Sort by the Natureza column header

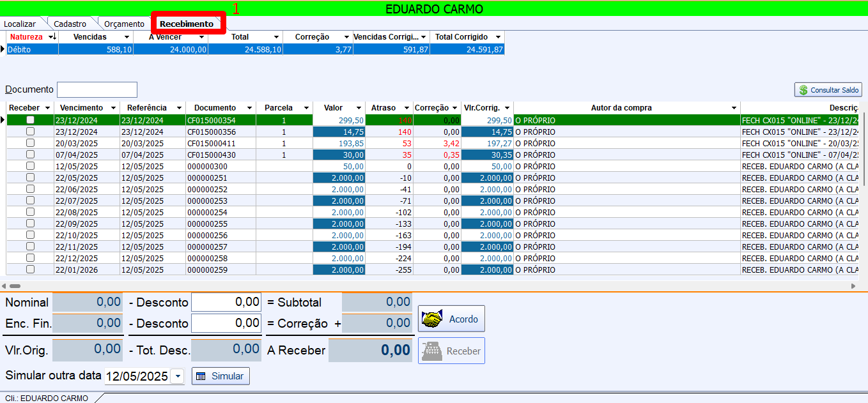pyautogui.click(x=26, y=37)
